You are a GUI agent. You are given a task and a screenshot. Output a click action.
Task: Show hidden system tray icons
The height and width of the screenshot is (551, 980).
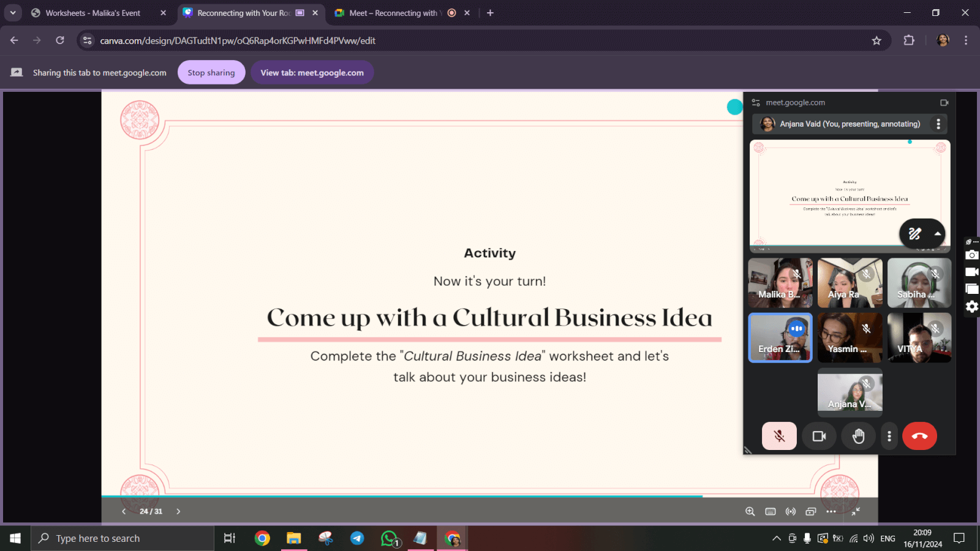tap(777, 538)
